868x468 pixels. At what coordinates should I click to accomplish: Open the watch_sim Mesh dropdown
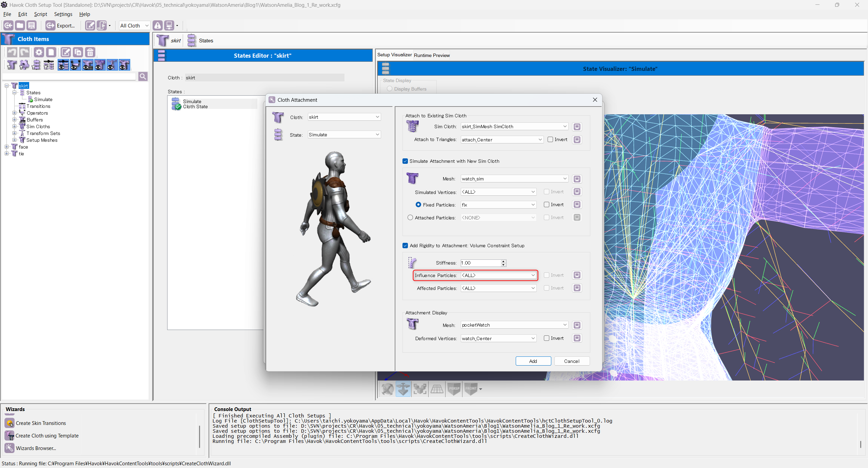514,179
